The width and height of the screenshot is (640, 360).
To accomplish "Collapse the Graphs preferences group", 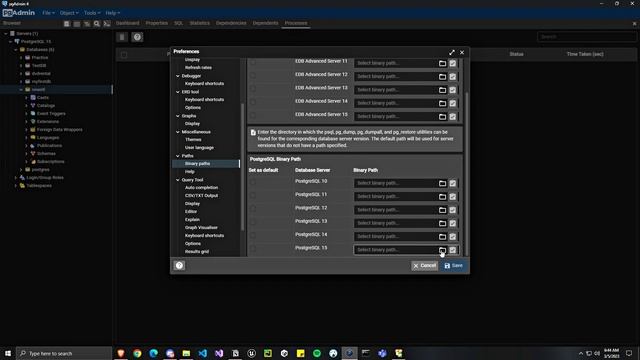I will 178,116.
